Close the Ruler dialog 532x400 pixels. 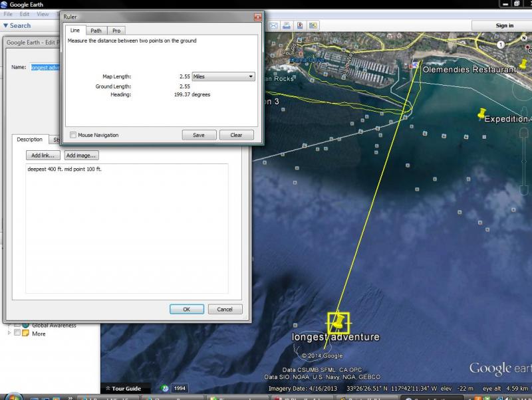pos(258,17)
